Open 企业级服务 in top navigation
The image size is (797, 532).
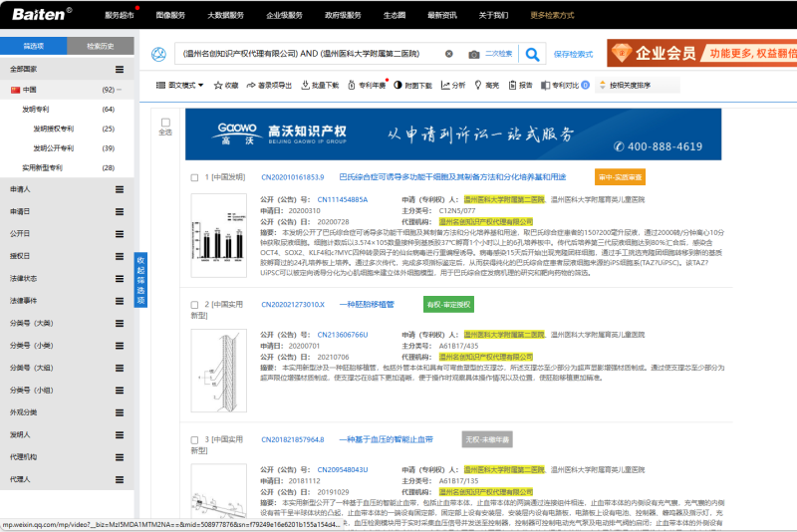point(284,15)
